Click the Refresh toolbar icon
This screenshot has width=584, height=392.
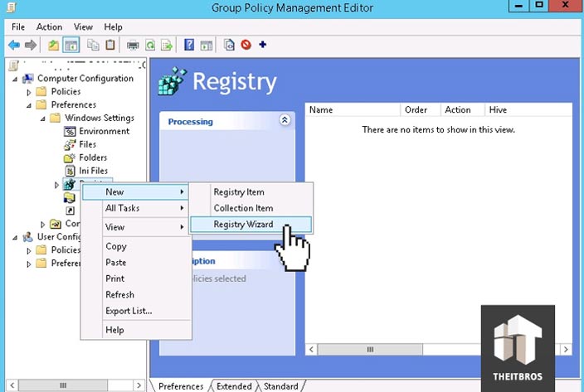pyautogui.click(x=150, y=46)
